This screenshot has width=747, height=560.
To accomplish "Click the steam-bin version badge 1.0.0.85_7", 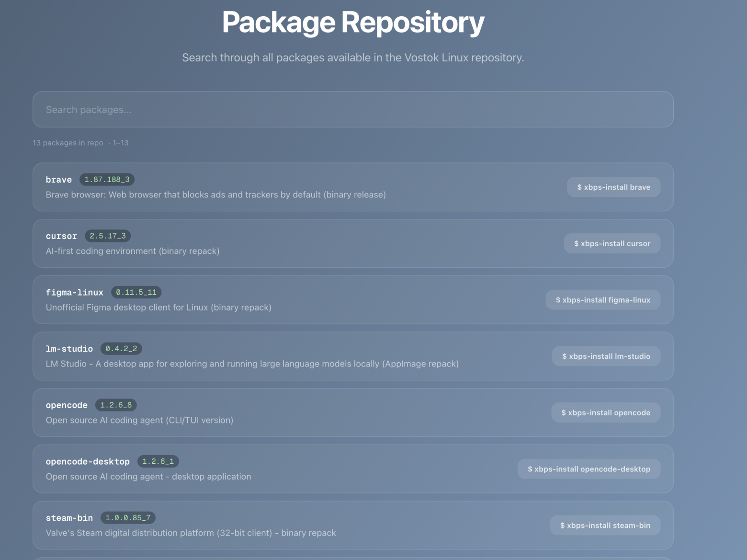I will [x=128, y=518].
